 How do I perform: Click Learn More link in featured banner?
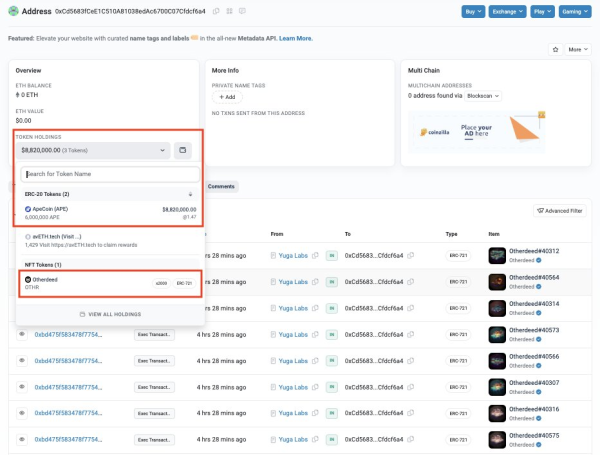(295, 38)
